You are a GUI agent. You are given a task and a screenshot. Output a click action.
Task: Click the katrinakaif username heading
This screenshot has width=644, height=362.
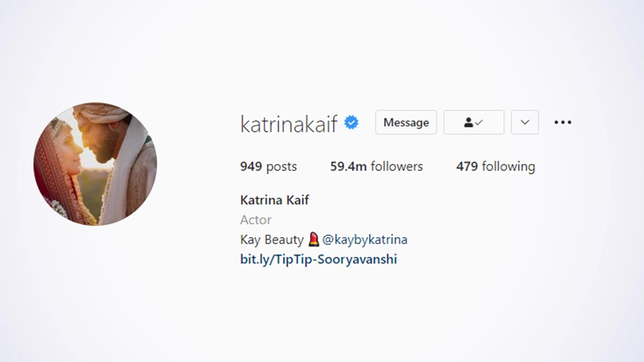pyautogui.click(x=289, y=123)
